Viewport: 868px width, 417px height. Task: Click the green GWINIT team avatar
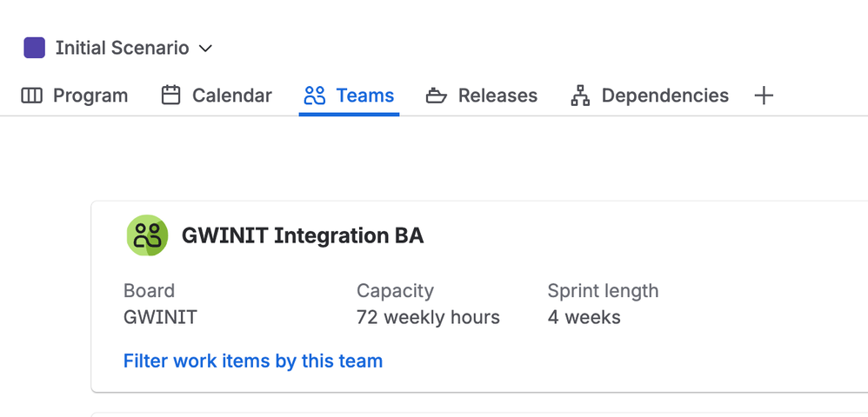[147, 235]
